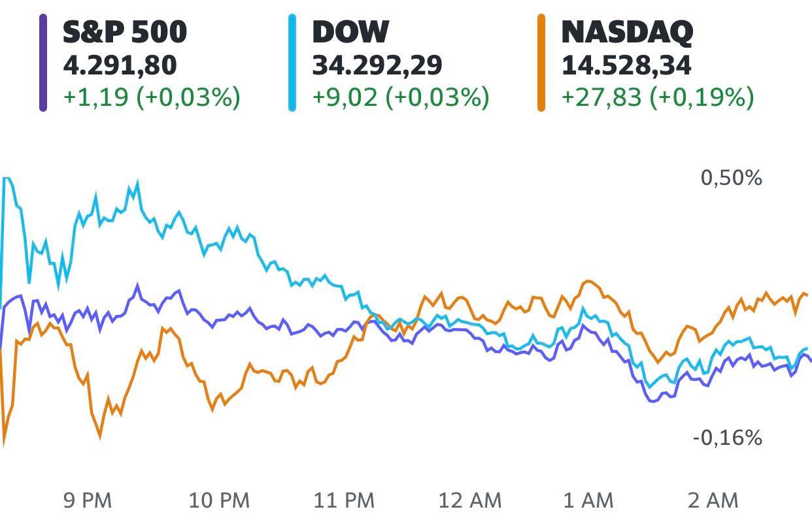The image size is (812, 522).
Task: Click the 12 AM time axis label
Action: click(x=469, y=501)
